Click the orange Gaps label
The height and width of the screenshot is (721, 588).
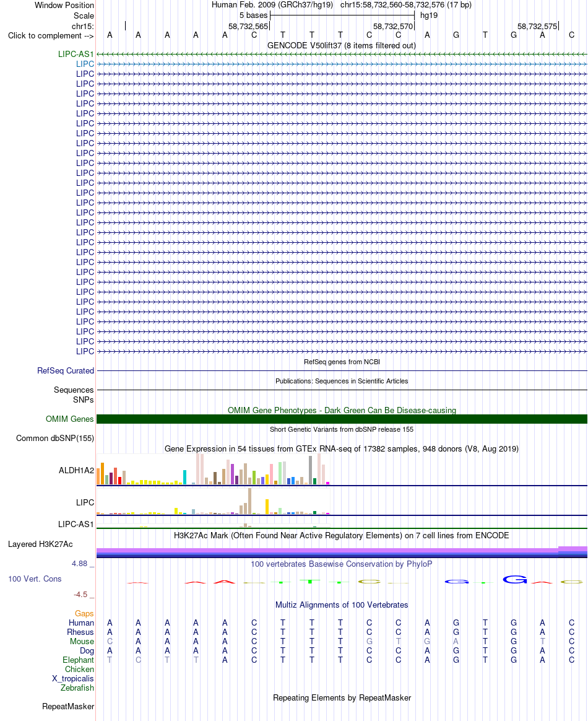(x=84, y=613)
